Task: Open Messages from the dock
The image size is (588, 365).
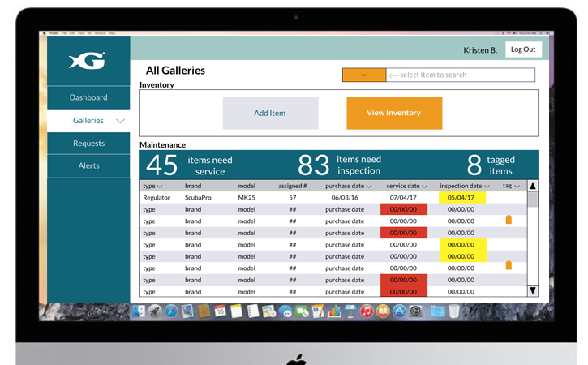Action: click(x=285, y=311)
